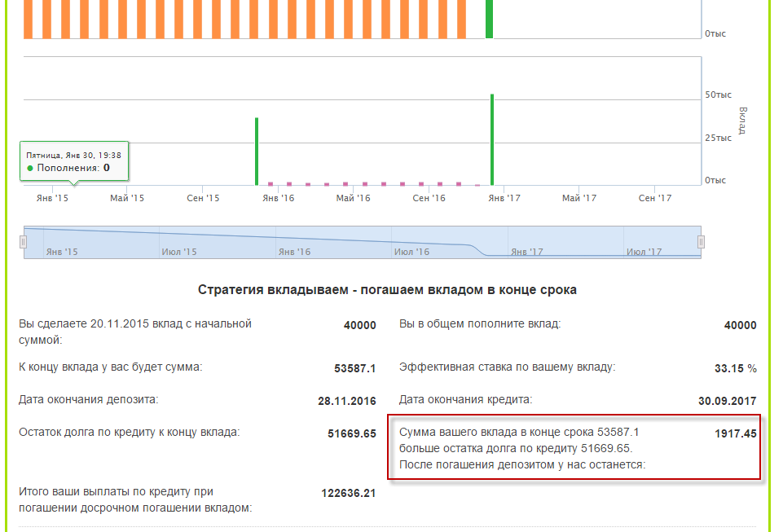Click the Вклад vertical axis title
Image resolution: width=783 pixels, height=532 pixels.
click(x=742, y=120)
